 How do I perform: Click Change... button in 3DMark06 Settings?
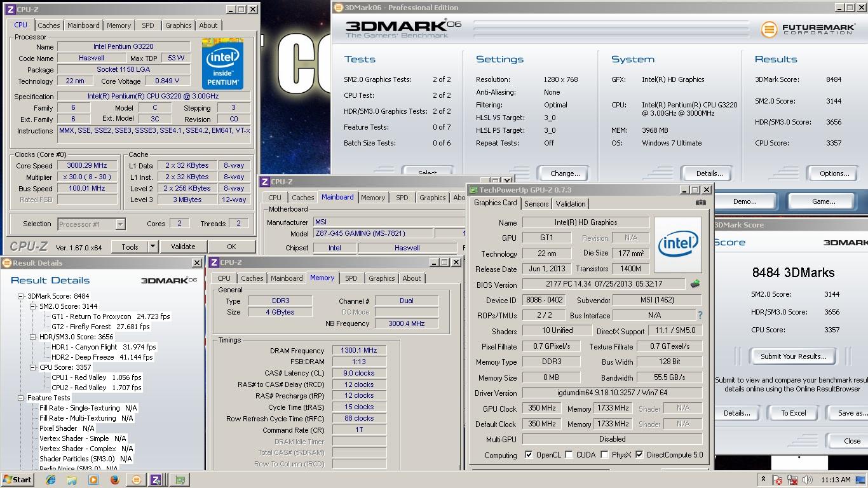coord(565,173)
